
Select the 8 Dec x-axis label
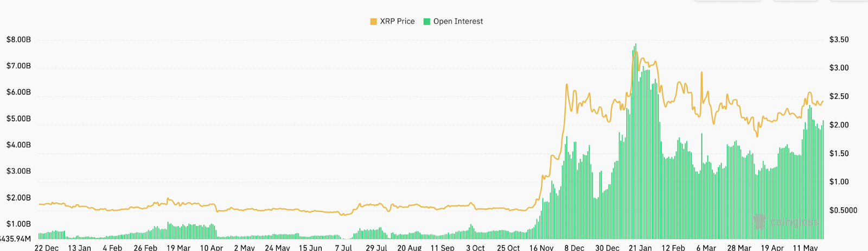[575, 248]
